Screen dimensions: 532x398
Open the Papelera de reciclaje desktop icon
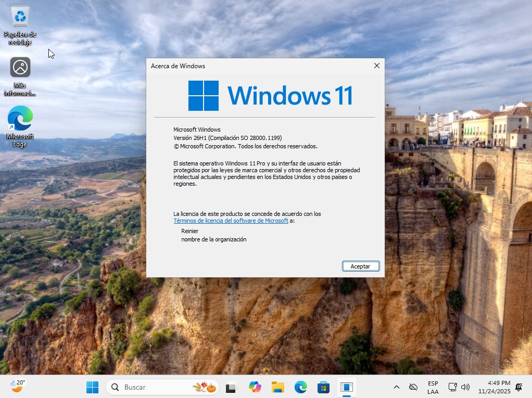click(x=20, y=26)
